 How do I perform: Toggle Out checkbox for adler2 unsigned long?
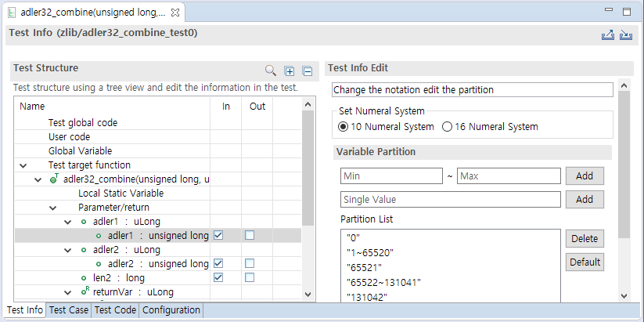(250, 263)
